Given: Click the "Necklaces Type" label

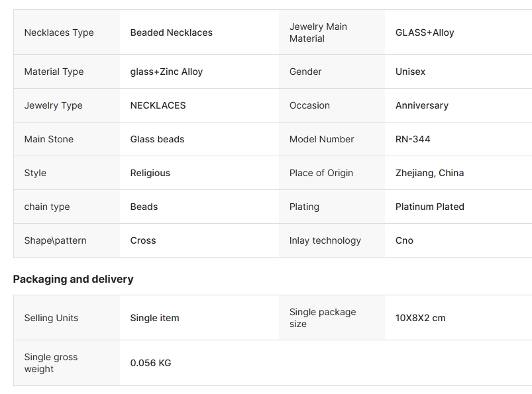Looking at the screenshot, I should [59, 32].
